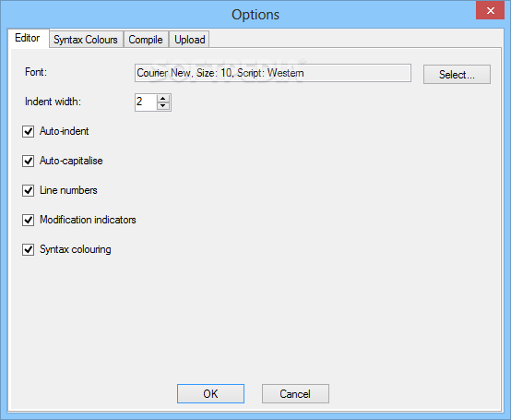Viewport: 511px width, 420px height.
Task: Click the font description field
Action: 273,73
